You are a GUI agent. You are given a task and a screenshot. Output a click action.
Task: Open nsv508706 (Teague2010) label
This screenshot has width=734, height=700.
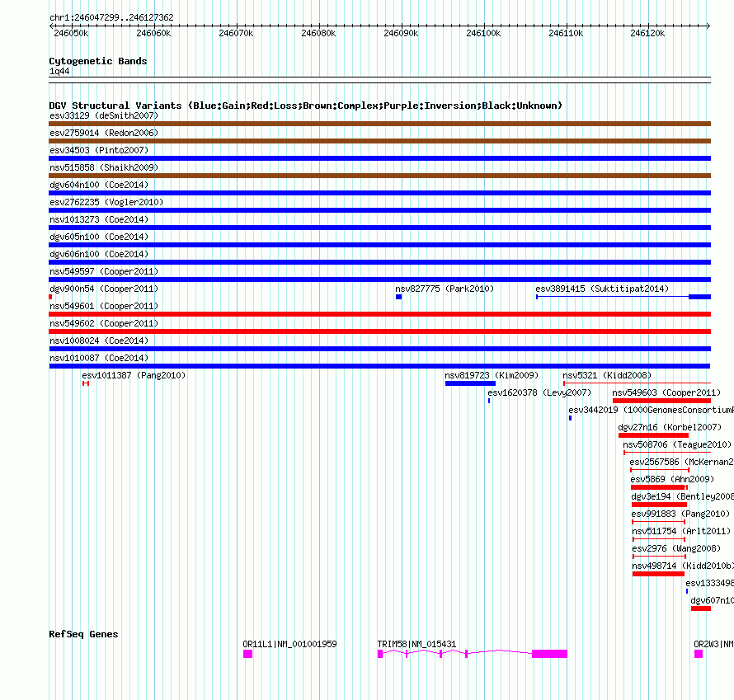coord(677,444)
